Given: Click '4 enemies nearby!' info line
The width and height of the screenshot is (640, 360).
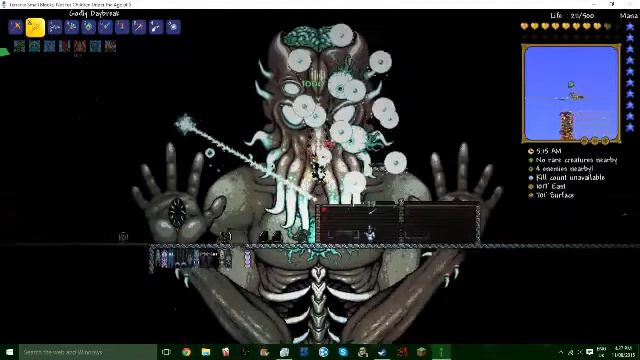Looking at the screenshot, I should coord(564,169).
